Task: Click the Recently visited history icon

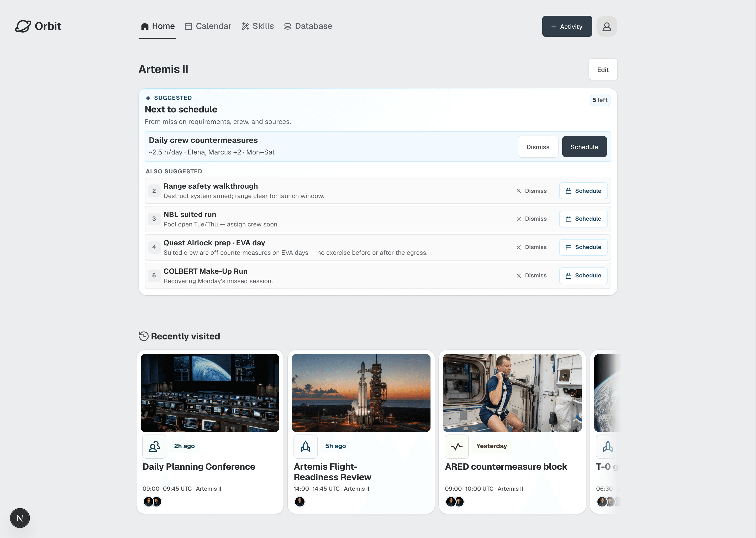Action: point(143,336)
